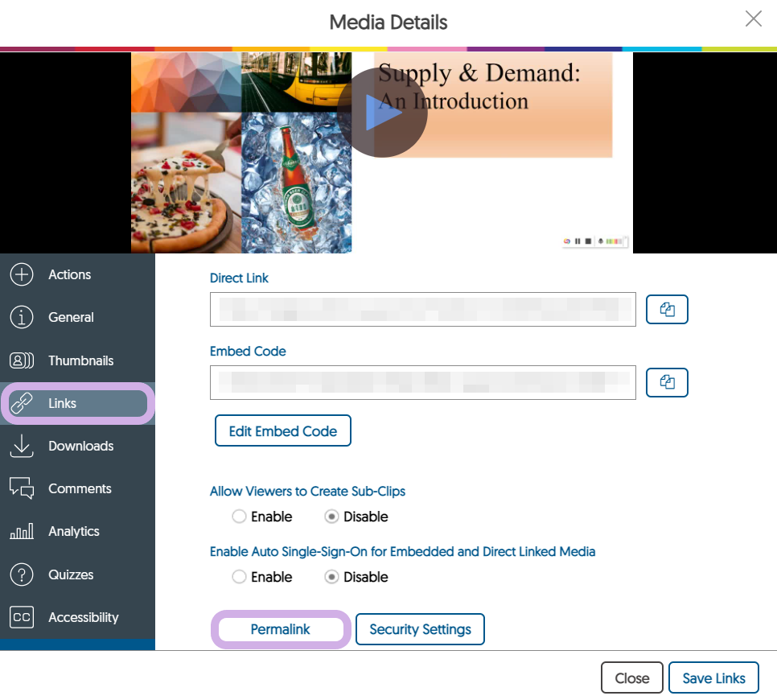Viewport: 777px width, 700px height.
Task: Click the Actions plus icon in sidebar
Action: (x=22, y=274)
